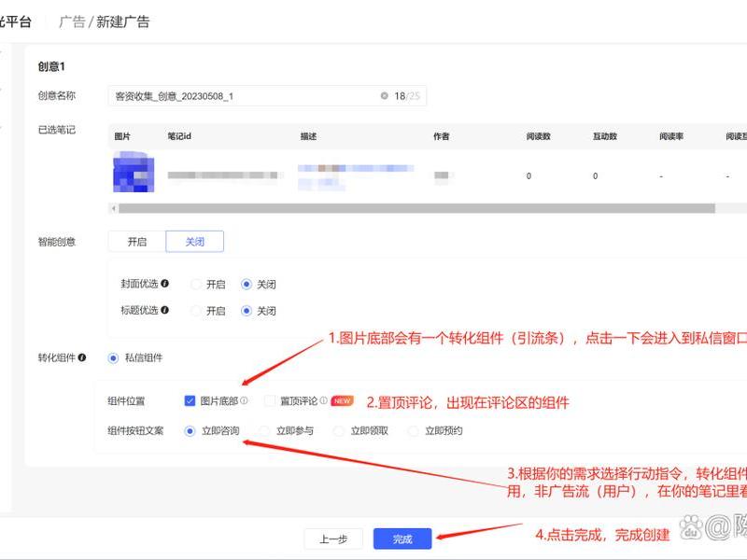This screenshot has height=560, width=747.
Task: Click the NEW badge beside 置顶评论
Action: 342,401
